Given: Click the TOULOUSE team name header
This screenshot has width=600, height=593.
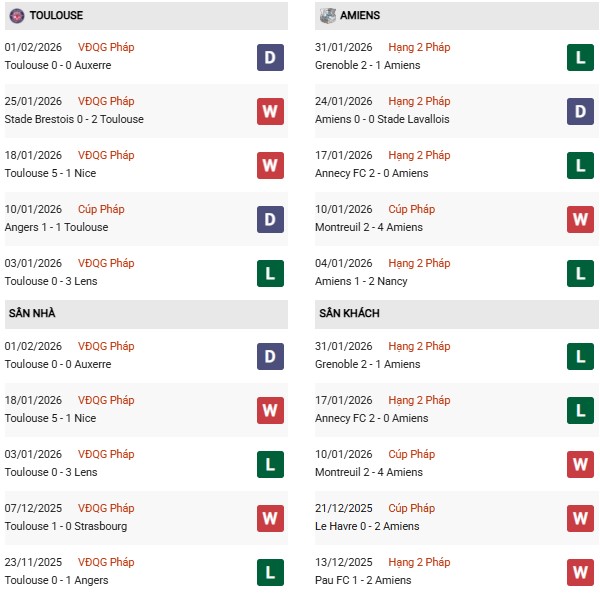Looking at the screenshot, I should pyautogui.click(x=56, y=16).
